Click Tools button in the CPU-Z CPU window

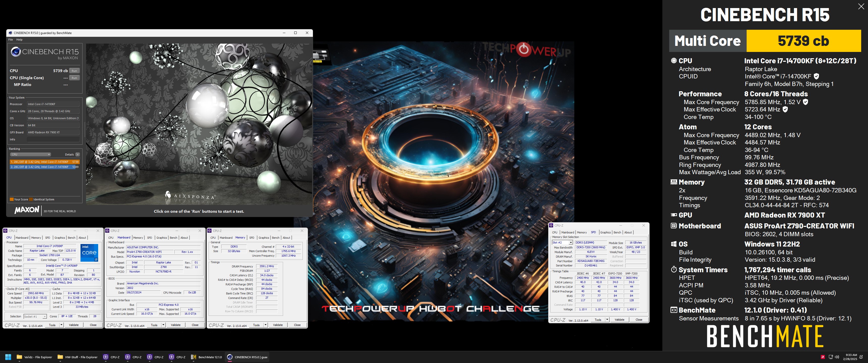(52, 325)
